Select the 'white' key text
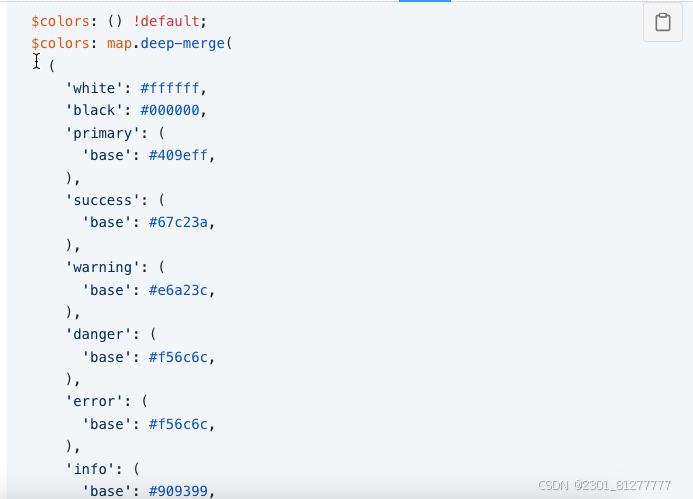The height and width of the screenshot is (499, 693). (x=94, y=88)
